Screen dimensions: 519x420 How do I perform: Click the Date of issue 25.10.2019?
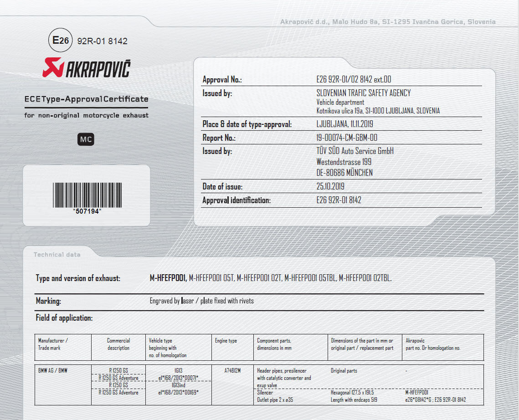330,186
